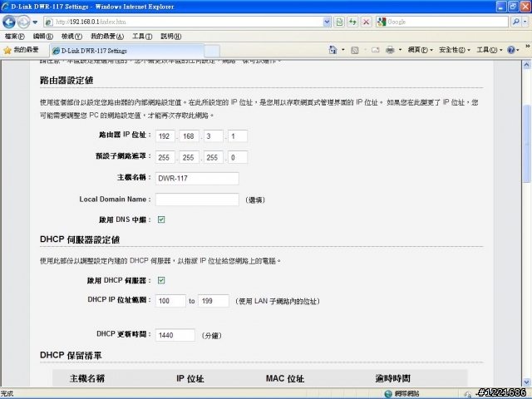Click router IP third octet field 3
Screen dimensions: 532x399
[x=214, y=136]
